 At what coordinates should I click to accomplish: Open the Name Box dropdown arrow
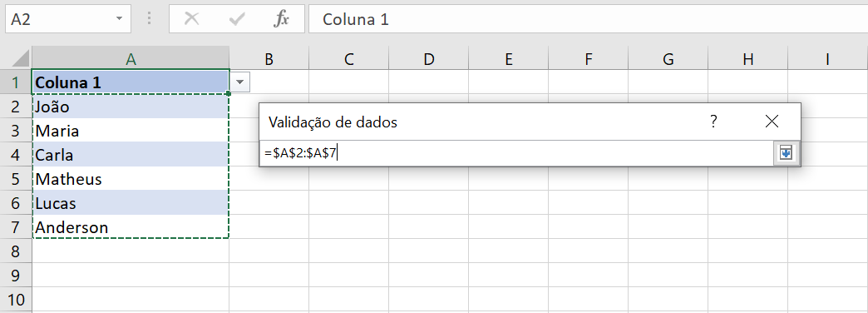tap(119, 19)
